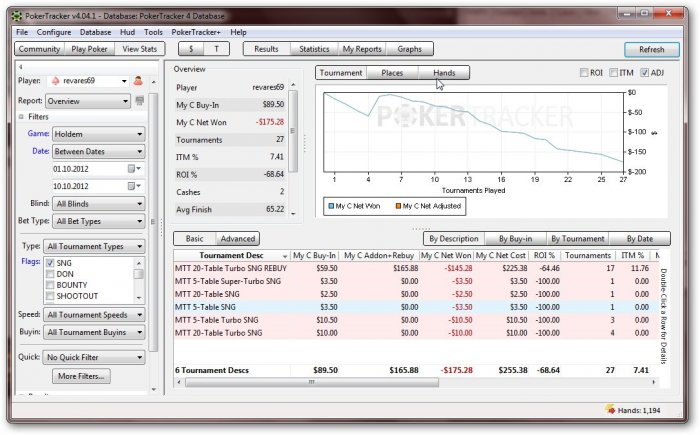
Task: Open the My Reports section
Action: (x=362, y=49)
